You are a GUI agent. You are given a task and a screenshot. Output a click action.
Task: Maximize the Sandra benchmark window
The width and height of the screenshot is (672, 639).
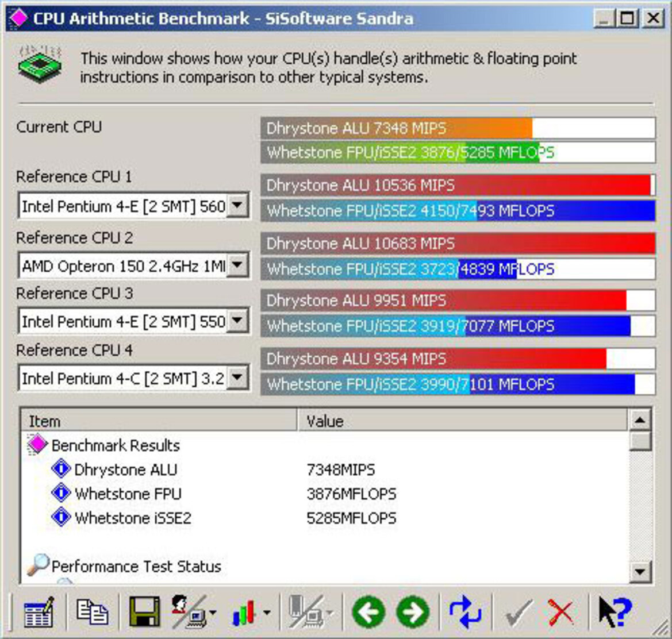[627, 18]
